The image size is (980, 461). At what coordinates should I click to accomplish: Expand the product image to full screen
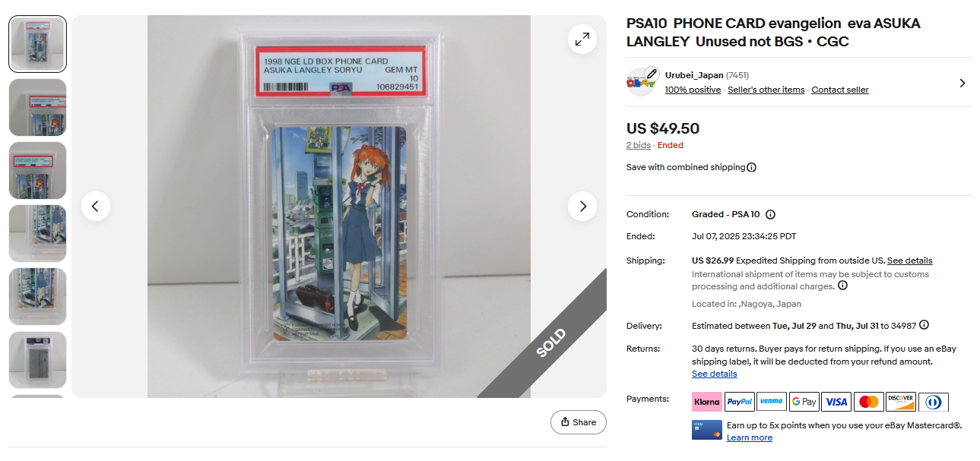582,39
